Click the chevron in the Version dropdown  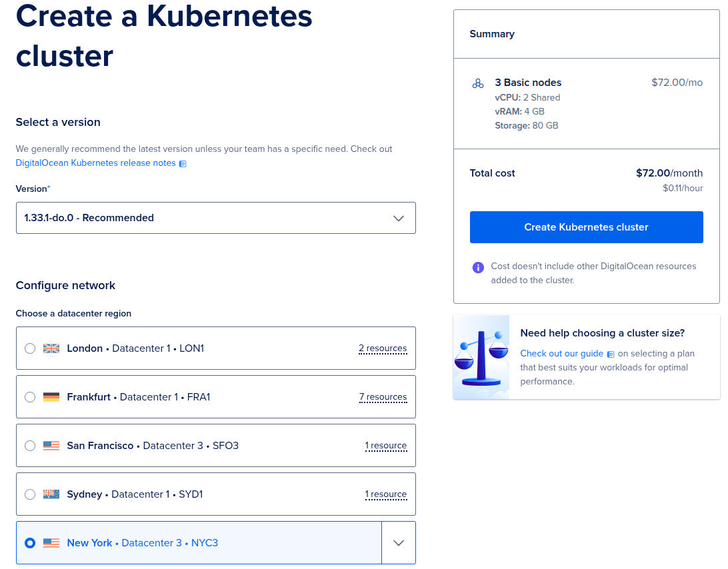399,219
